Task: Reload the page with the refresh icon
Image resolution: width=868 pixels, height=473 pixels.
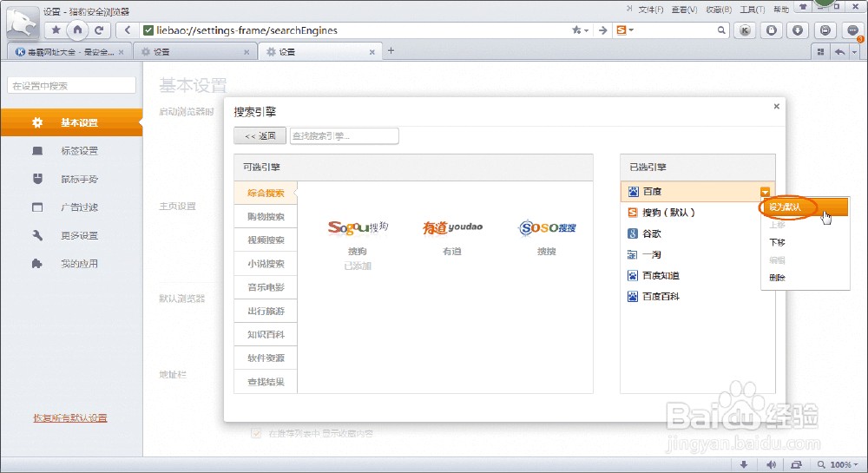Action: 99,30
